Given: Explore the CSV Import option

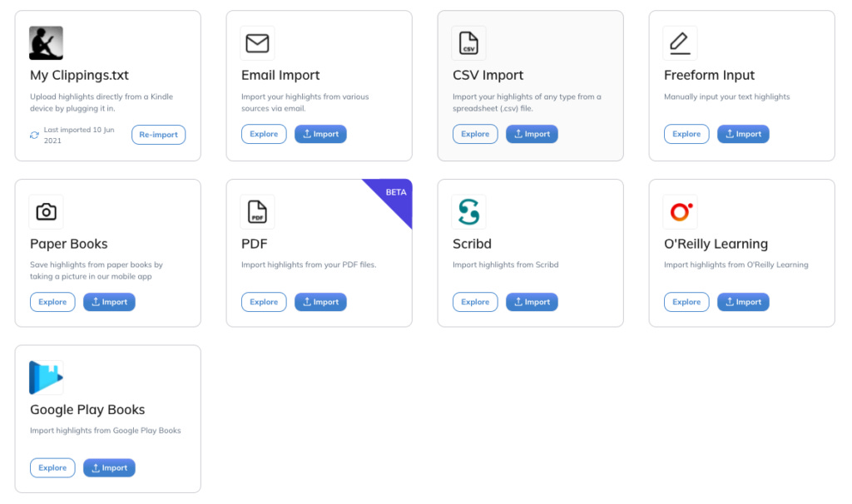Looking at the screenshot, I should 475,134.
